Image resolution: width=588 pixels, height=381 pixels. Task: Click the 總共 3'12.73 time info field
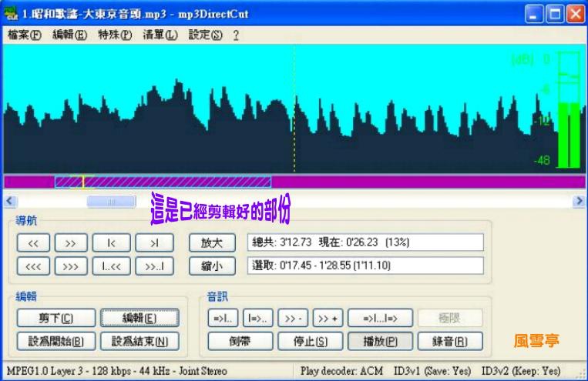(365, 242)
